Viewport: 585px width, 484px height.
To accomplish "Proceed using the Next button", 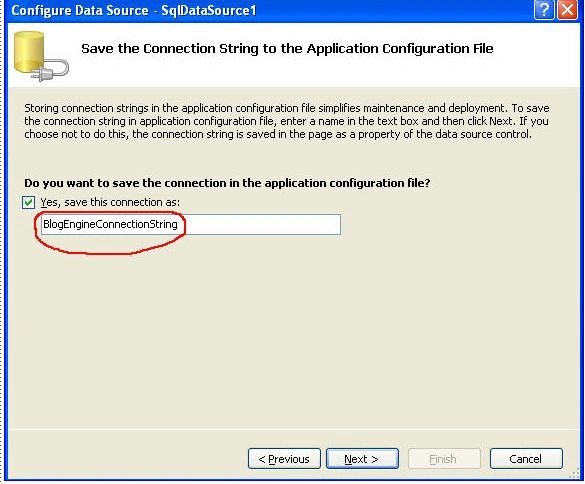I will click(362, 459).
